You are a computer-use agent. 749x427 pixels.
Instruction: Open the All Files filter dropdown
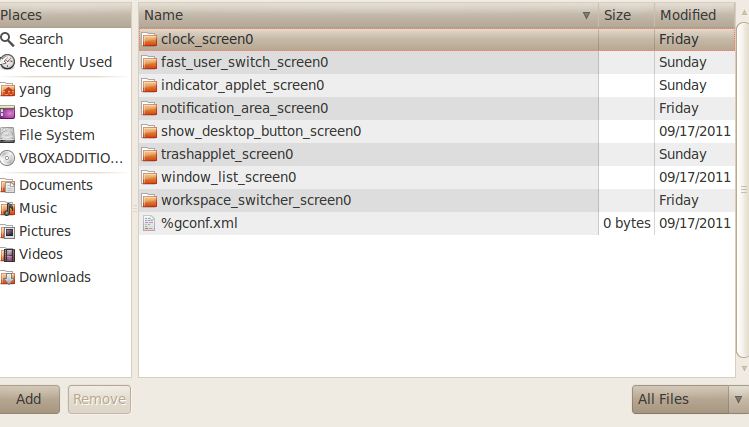coord(690,399)
